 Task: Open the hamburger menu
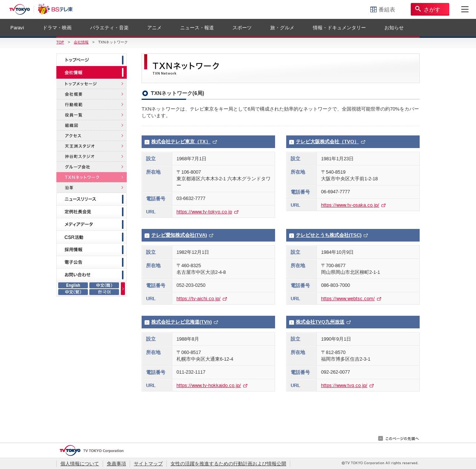tap(465, 9)
